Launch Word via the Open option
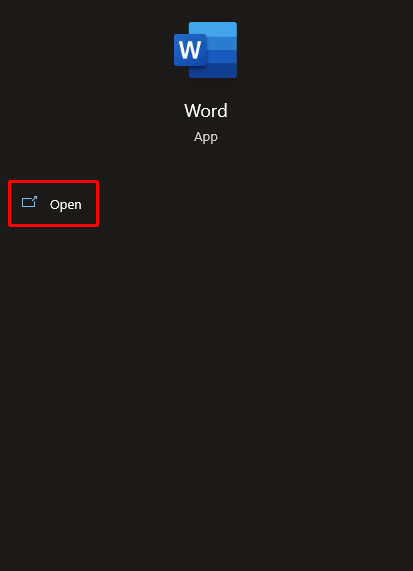Image resolution: width=413 pixels, height=571 pixels. pos(54,204)
